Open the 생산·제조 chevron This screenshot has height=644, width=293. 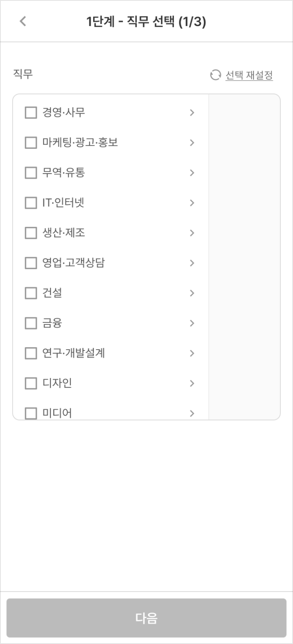192,233
